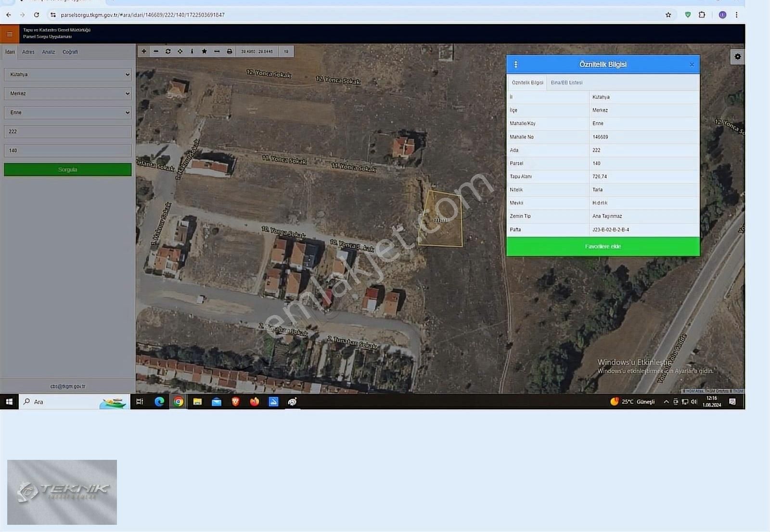The width and height of the screenshot is (770, 532).
Task: Zoom in with the plus tool
Action: [x=144, y=51]
